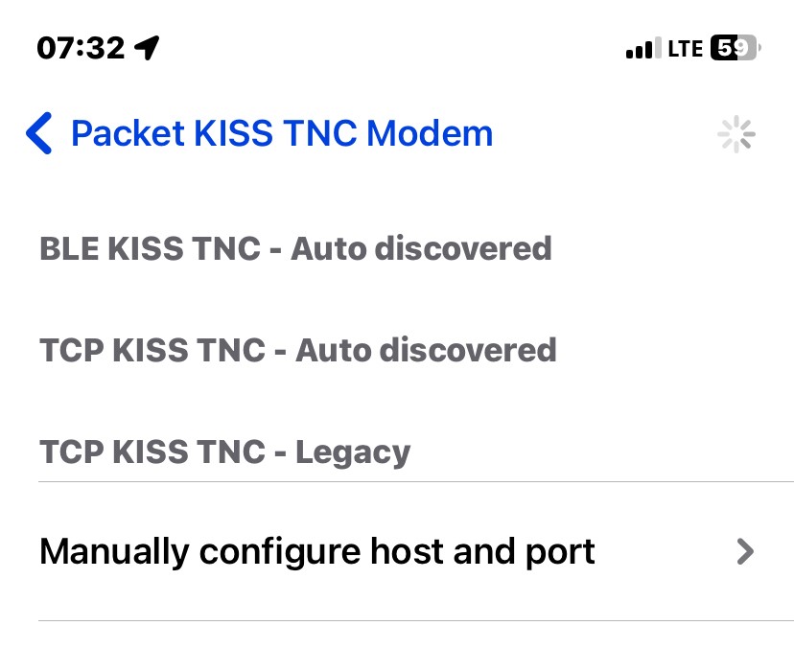Go back via Packet KISS TNC Modem title
The image size is (794, 672).
click(282, 133)
